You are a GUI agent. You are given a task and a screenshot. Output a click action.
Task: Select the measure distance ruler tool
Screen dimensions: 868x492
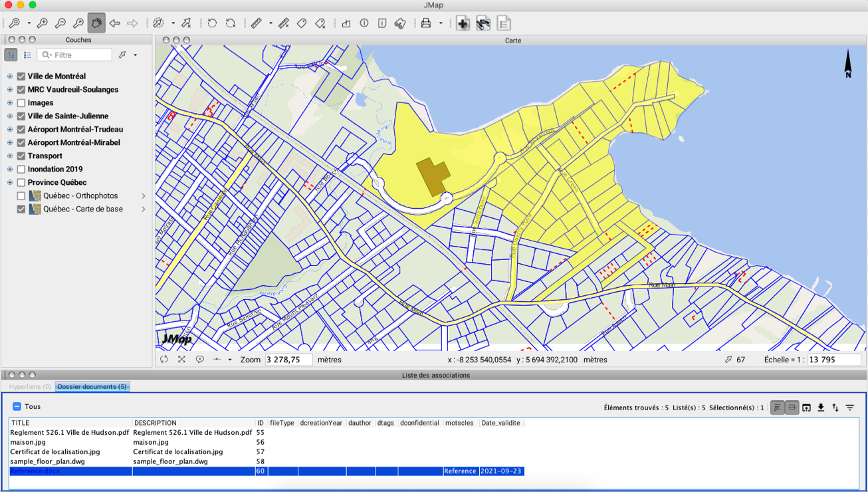[x=257, y=23]
